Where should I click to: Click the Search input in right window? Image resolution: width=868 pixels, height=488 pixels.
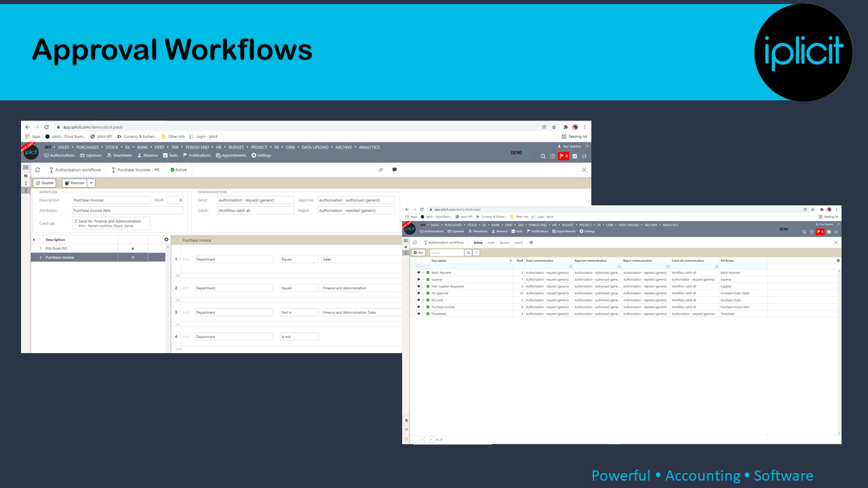(447, 252)
